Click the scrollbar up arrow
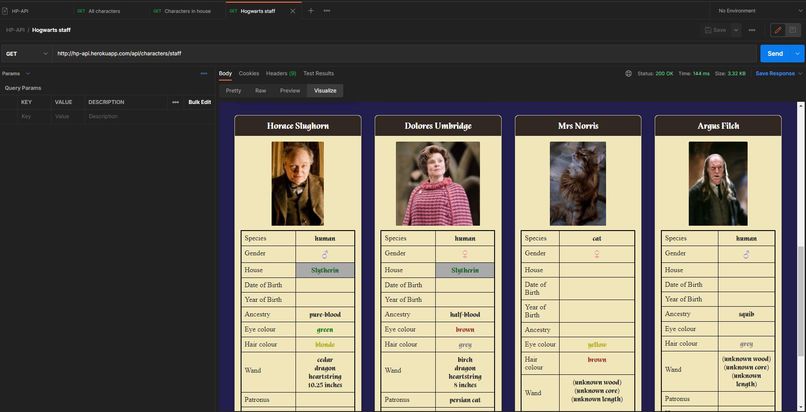 point(800,105)
